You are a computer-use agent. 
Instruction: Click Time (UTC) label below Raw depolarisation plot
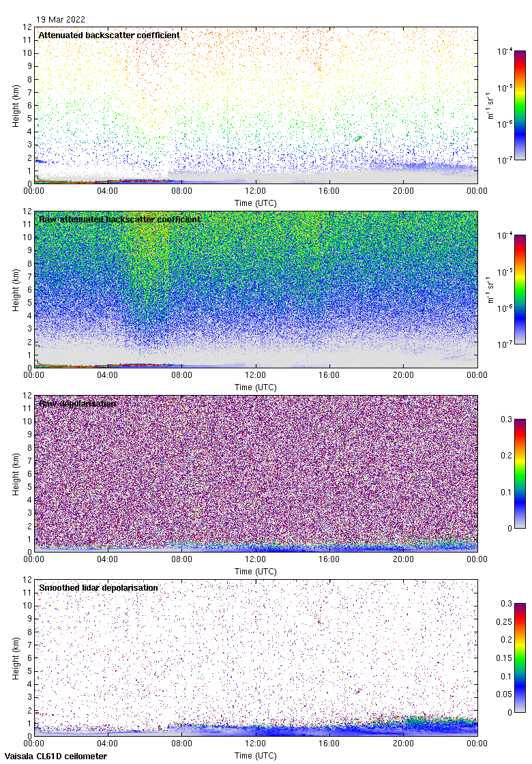pyautogui.click(x=255, y=571)
